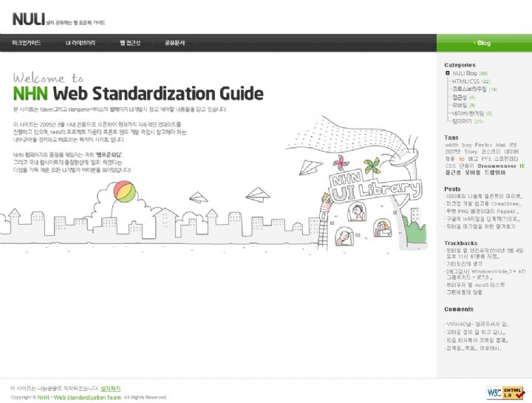
Task: Switch to the green Blog tab
Action: [x=483, y=43]
